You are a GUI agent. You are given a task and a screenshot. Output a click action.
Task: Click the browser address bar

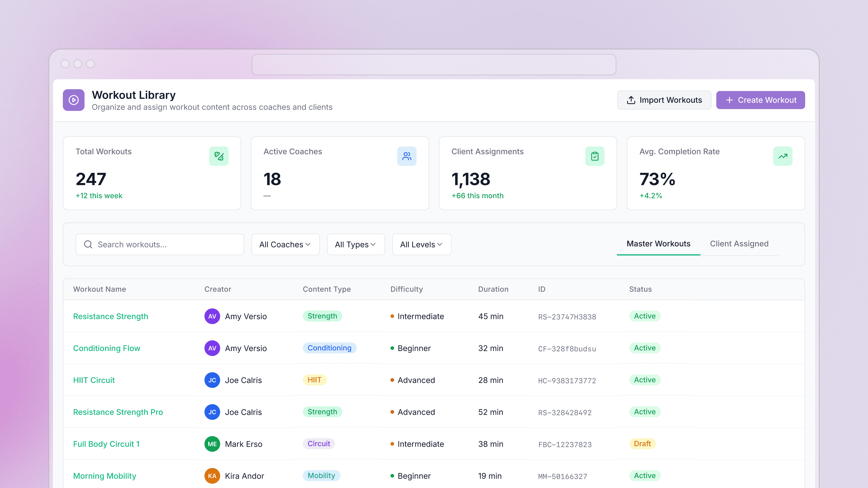click(434, 65)
